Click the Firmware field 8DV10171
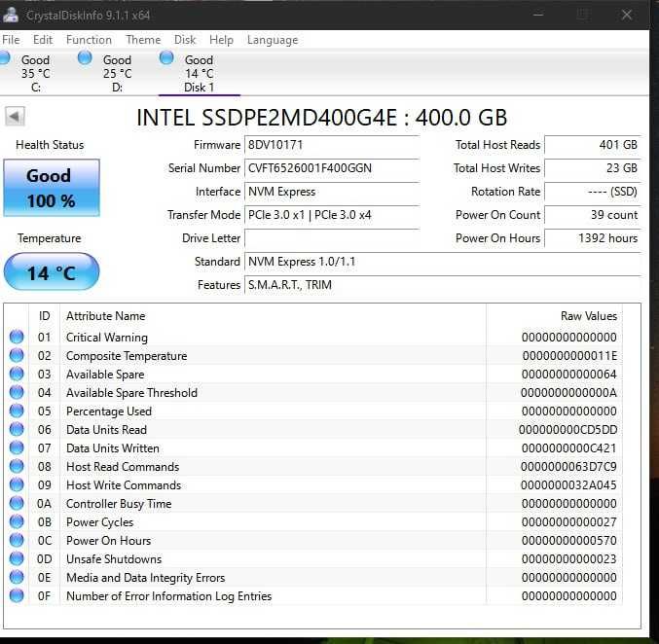The image size is (659, 644). coord(332,145)
